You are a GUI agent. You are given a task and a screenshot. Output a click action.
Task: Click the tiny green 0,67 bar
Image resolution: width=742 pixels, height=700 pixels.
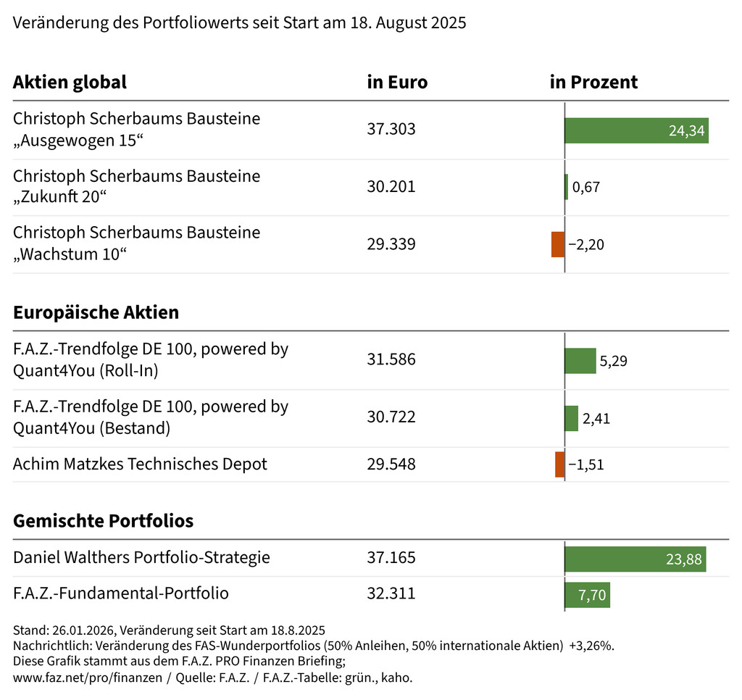(x=567, y=187)
